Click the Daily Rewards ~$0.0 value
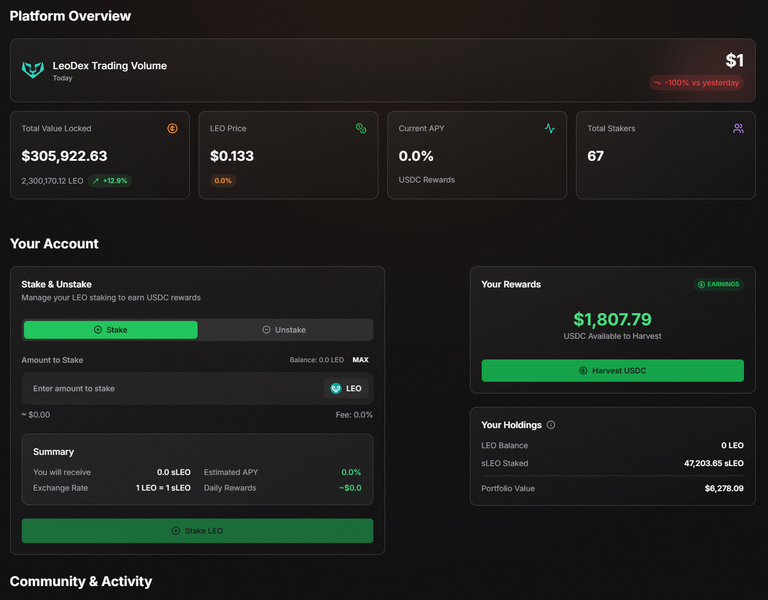Viewport: 768px width, 600px height. (x=350, y=488)
